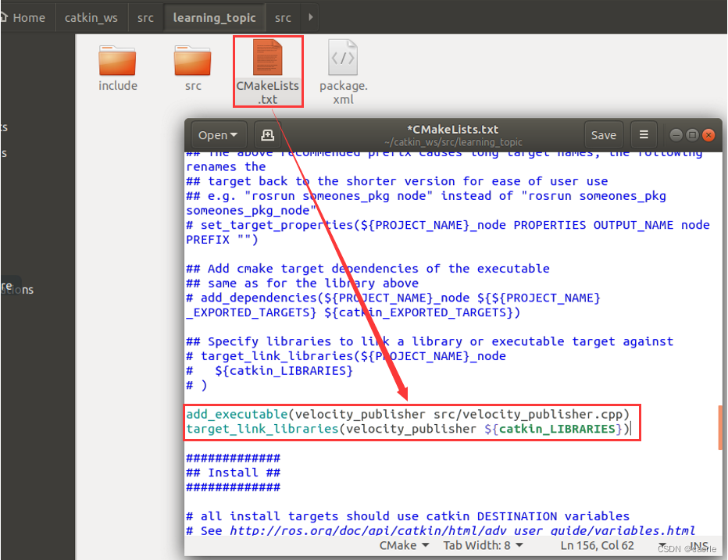This screenshot has height=560, width=728.
Task: Select the package.xml file icon
Action: 343,58
